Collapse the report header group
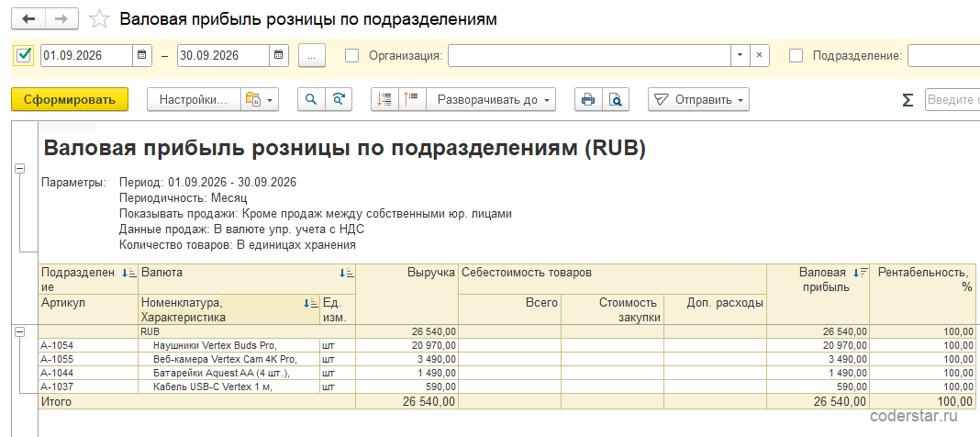 click(x=18, y=168)
